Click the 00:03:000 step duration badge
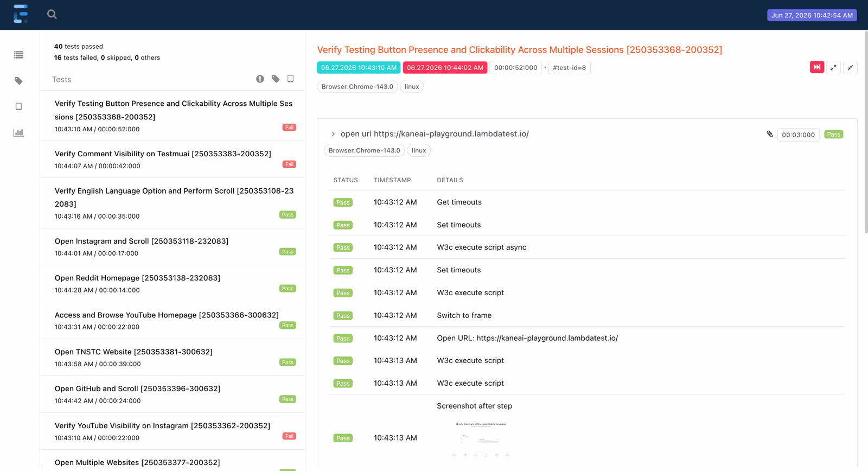Image resolution: width=868 pixels, height=471 pixels. tap(799, 135)
